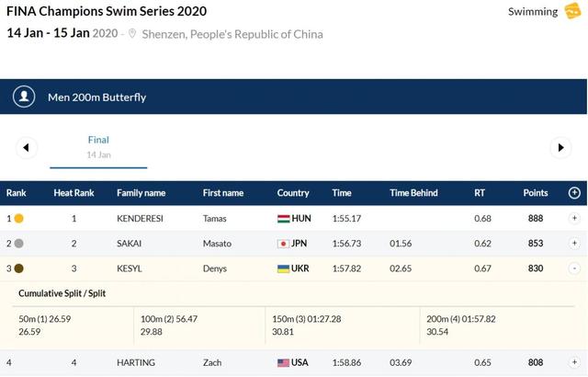
Task: Go to next round with right arrow
Action: pyautogui.click(x=560, y=147)
